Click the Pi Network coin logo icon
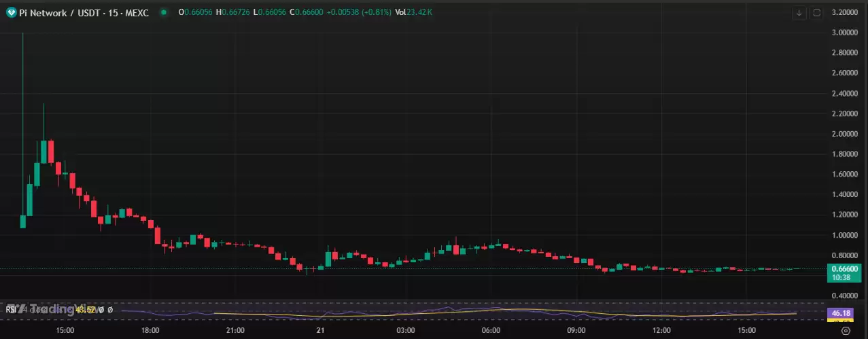 11,12
